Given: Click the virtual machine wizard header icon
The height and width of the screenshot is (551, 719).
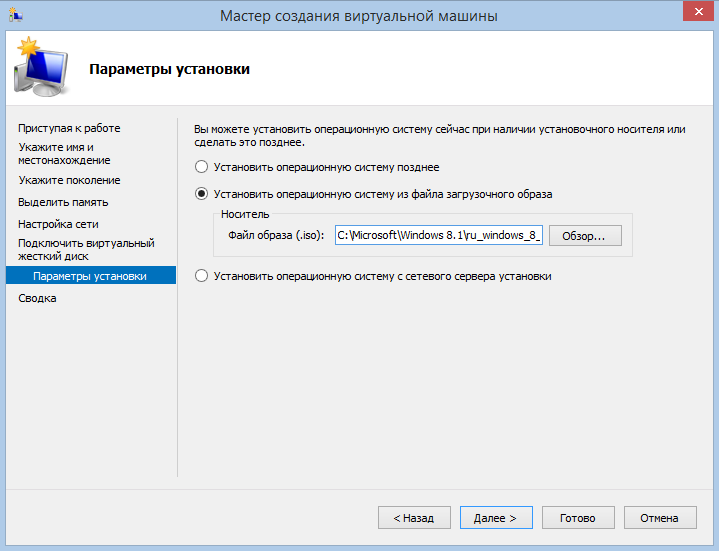Looking at the screenshot, I should pos(40,68).
